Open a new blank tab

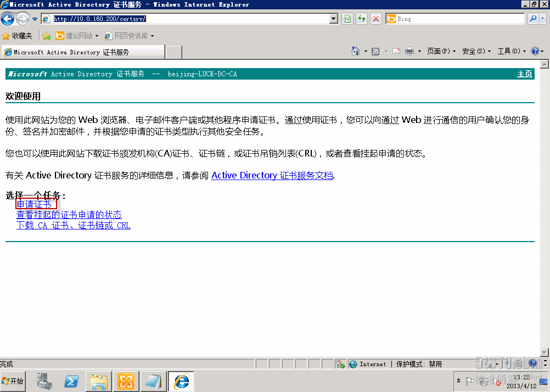pyautogui.click(x=173, y=52)
